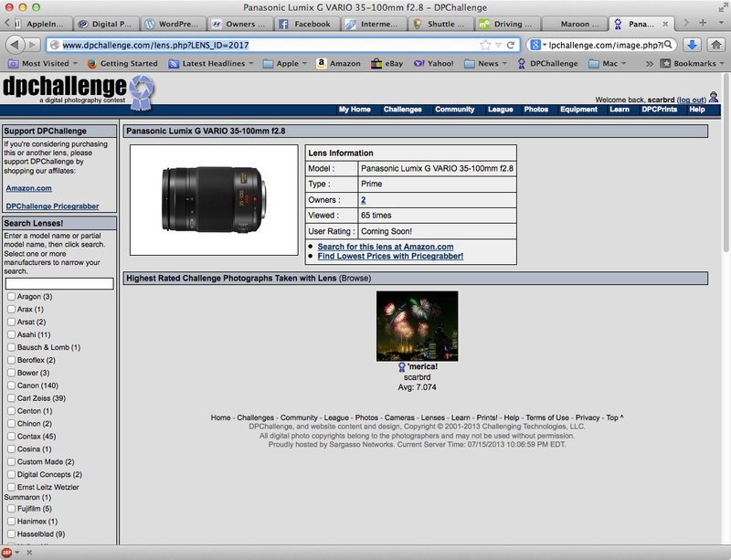The width and height of the screenshot is (731, 560).
Task: Expand the Apple bookmarks folder
Action: tap(285, 63)
